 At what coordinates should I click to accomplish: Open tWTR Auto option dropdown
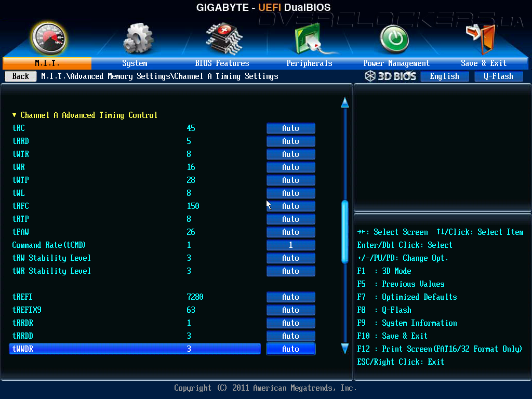pos(291,154)
